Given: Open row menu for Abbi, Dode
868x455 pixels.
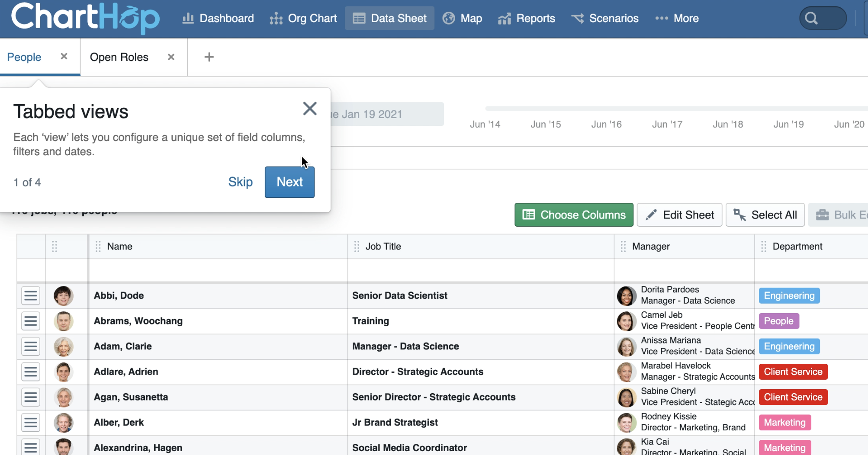Looking at the screenshot, I should coord(31,296).
